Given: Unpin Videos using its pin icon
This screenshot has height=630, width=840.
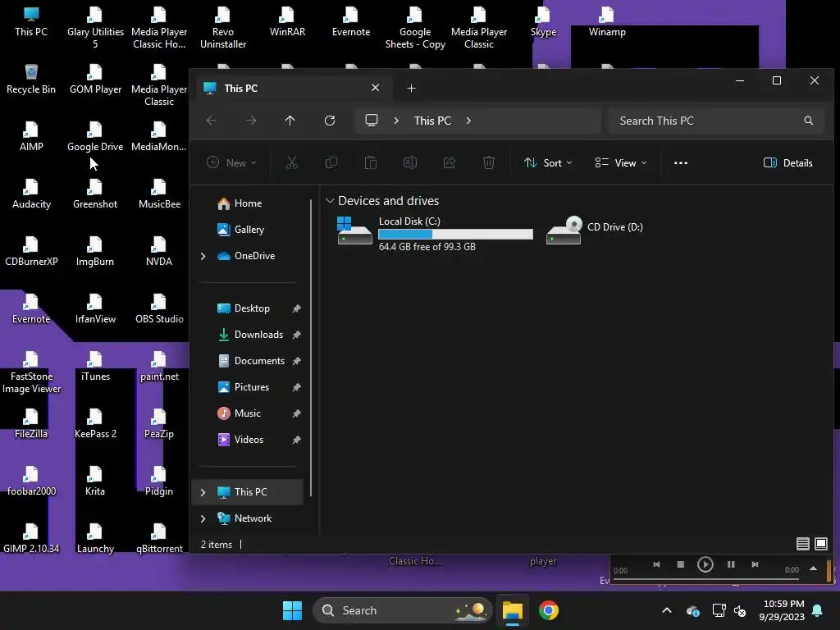Looking at the screenshot, I should point(296,440).
